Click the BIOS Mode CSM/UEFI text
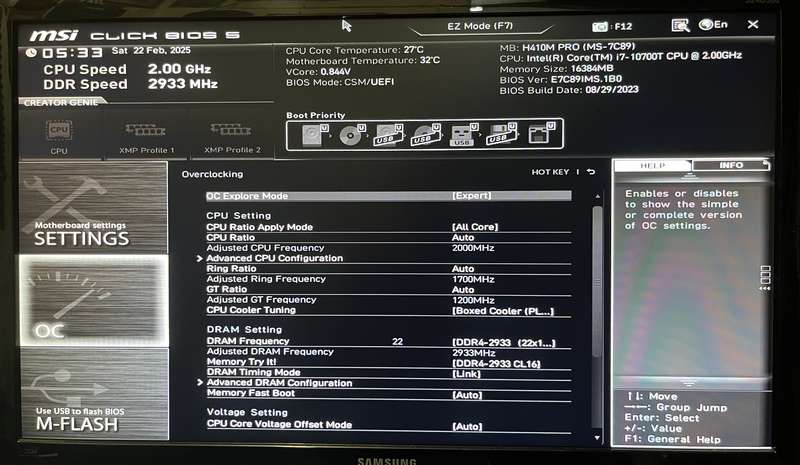 (340, 82)
